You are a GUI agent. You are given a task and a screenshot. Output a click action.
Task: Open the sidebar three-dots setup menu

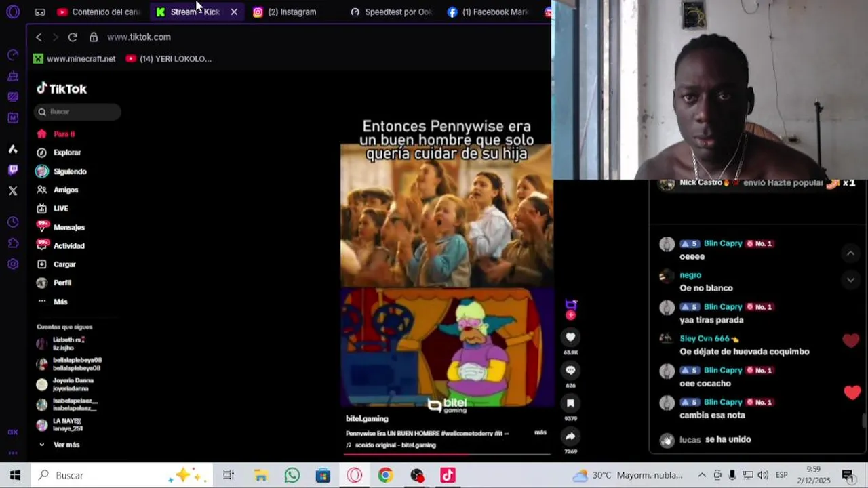13,453
